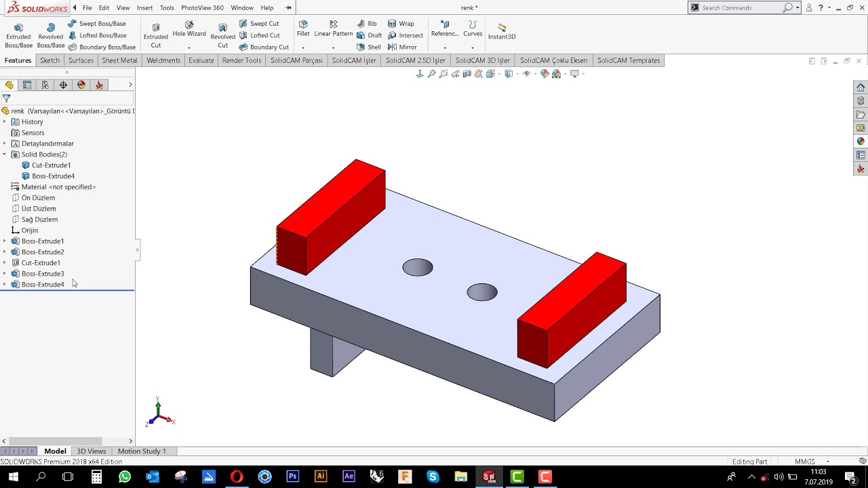This screenshot has height=488, width=868.
Task: Toggle Instant3D mode
Action: point(502,31)
